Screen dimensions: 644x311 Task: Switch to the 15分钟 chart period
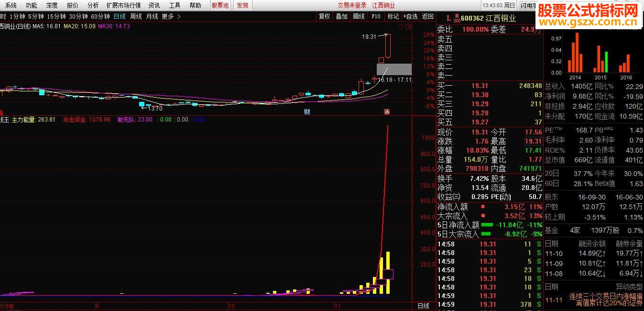[x=56, y=16]
